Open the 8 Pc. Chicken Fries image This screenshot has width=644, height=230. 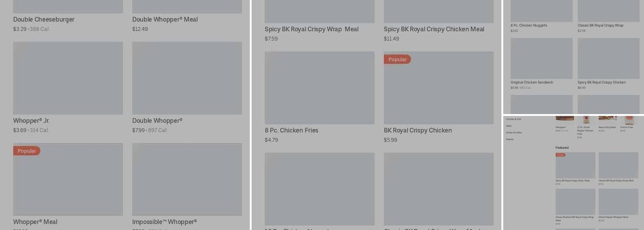[x=319, y=88]
